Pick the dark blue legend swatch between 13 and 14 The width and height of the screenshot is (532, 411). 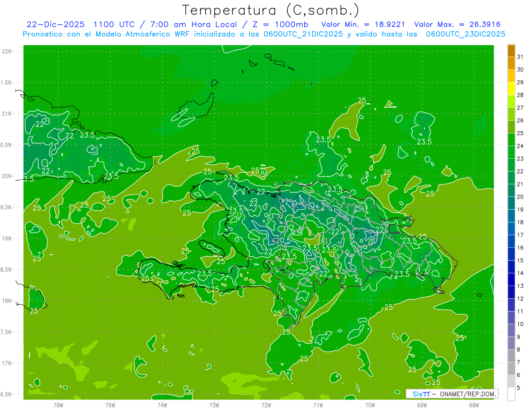[511, 279]
